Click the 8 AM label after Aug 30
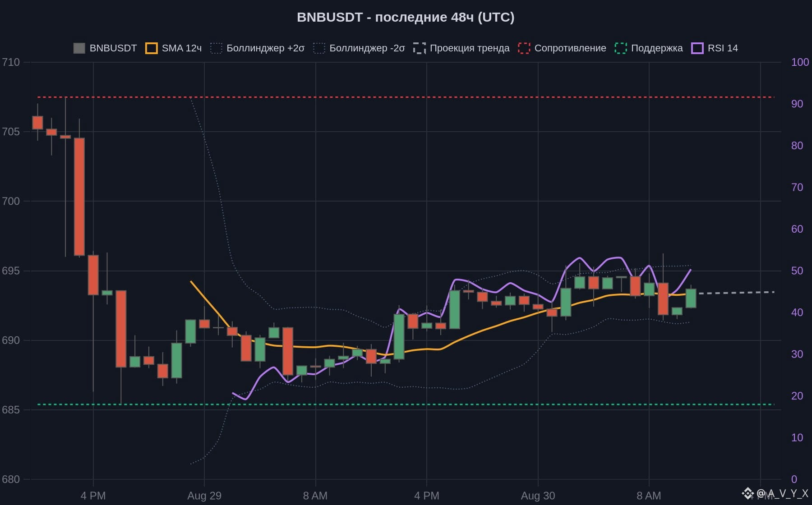Image resolution: width=812 pixels, height=505 pixels. pos(649,496)
